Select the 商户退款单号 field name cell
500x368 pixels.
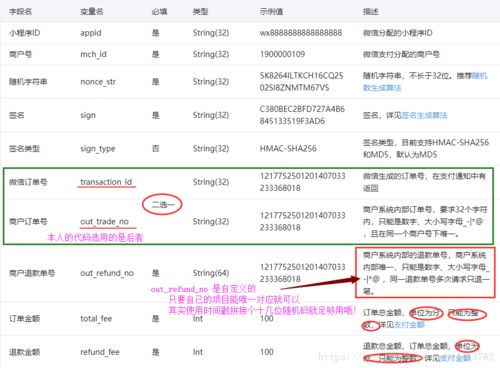pos(32,273)
